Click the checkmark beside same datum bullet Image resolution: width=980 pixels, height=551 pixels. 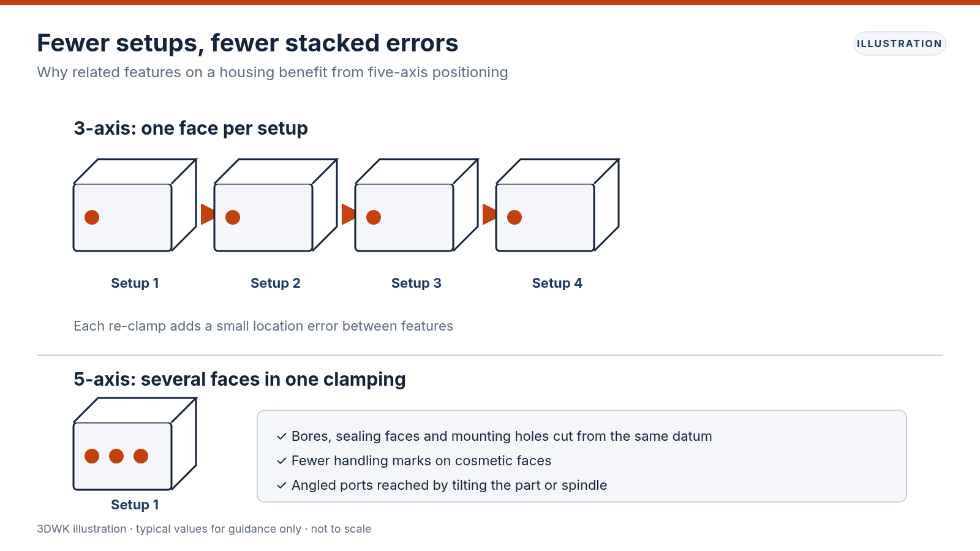[282, 437]
